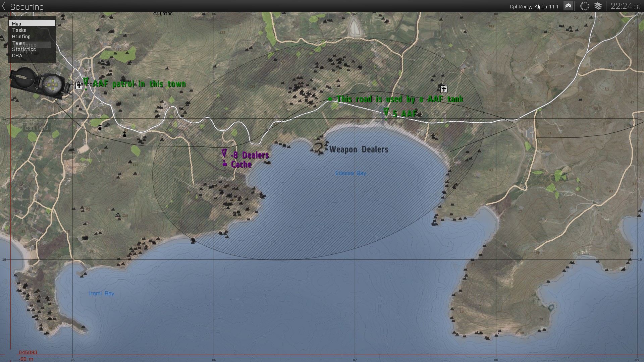Open the Team menu entry
Image resolution: width=644 pixels, height=362 pixels.
coord(19,43)
